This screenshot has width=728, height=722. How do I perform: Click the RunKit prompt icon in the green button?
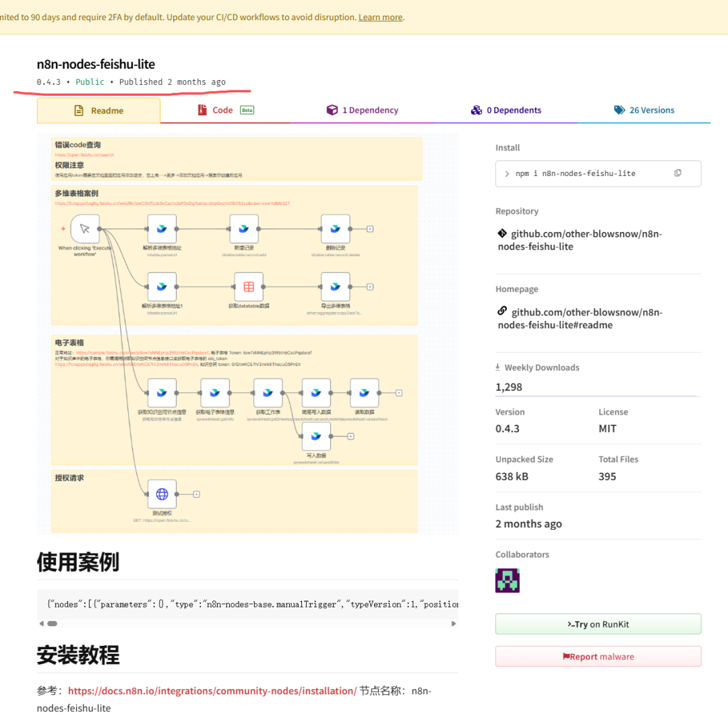point(570,624)
